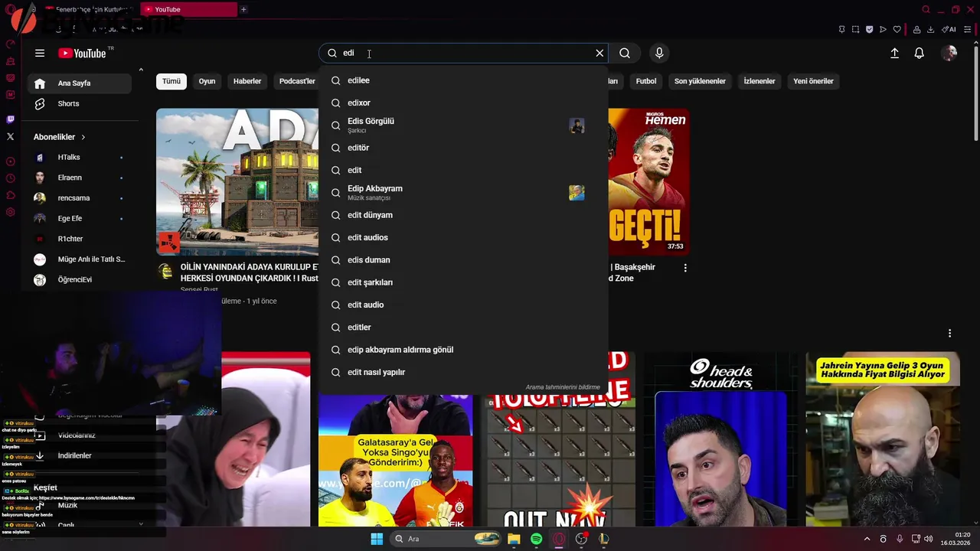Expand the Abonelikler section arrow
The image size is (980, 551).
(x=83, y=137)
